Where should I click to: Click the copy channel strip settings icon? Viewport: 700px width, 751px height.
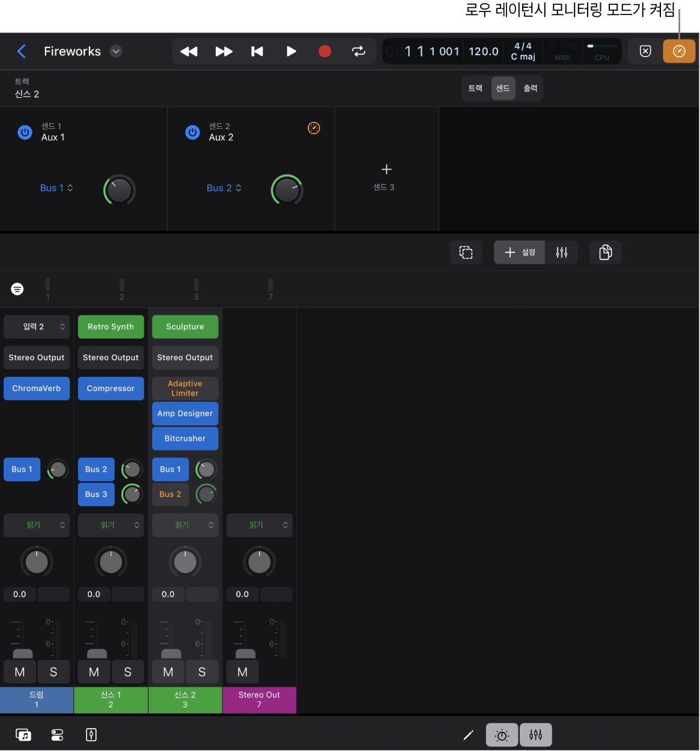click(605, 252)
